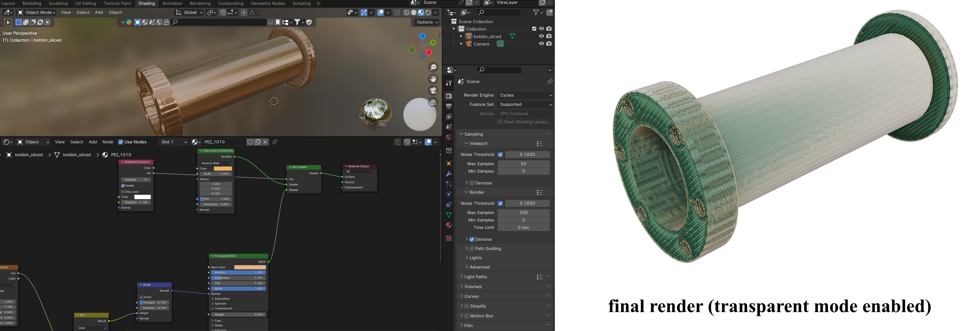
Task: Expand the Light Paths panel
Action: (x=475, y=277)
